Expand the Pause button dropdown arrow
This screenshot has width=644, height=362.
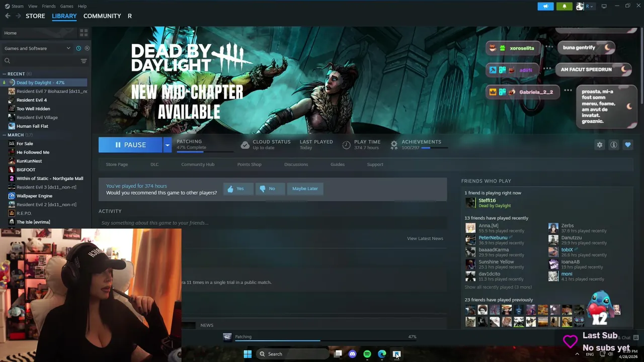(167, 145)
